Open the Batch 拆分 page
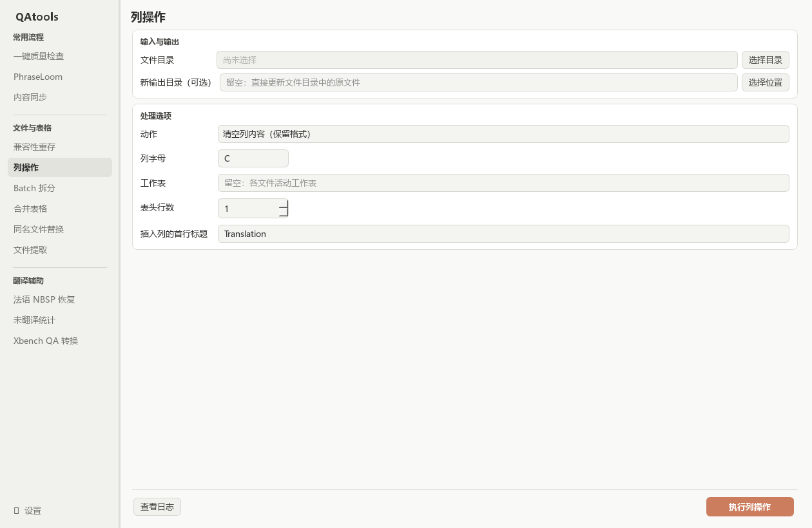 tap(60, 188)
